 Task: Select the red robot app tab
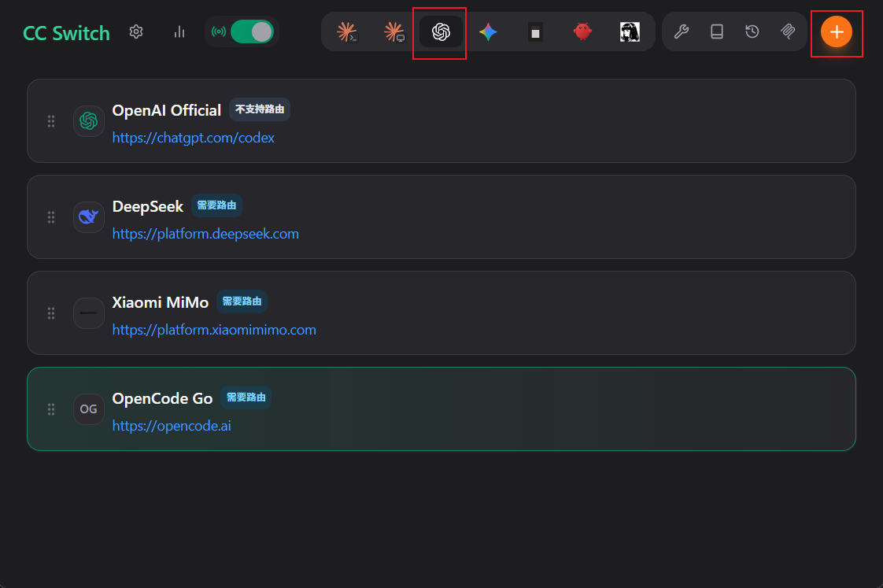582,32
